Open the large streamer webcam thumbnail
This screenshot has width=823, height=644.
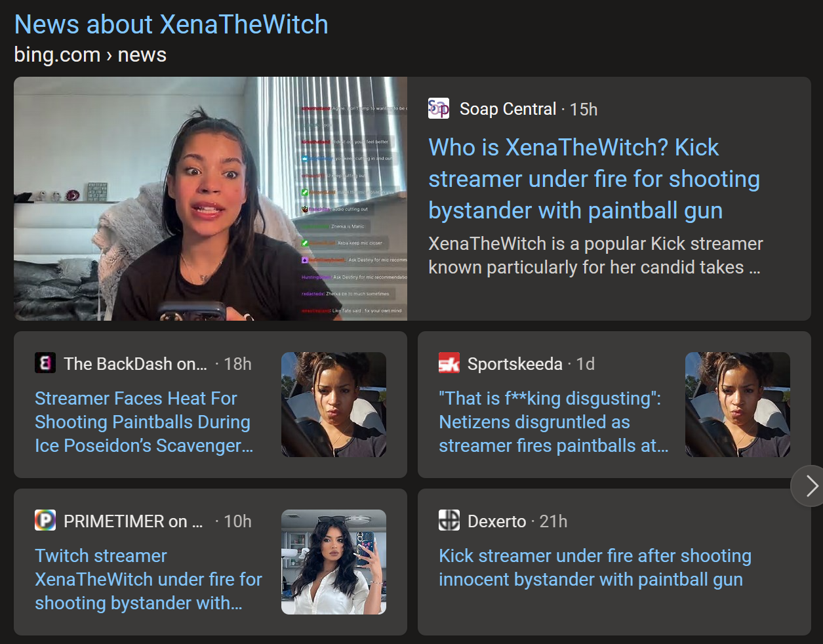coord(211,199)
